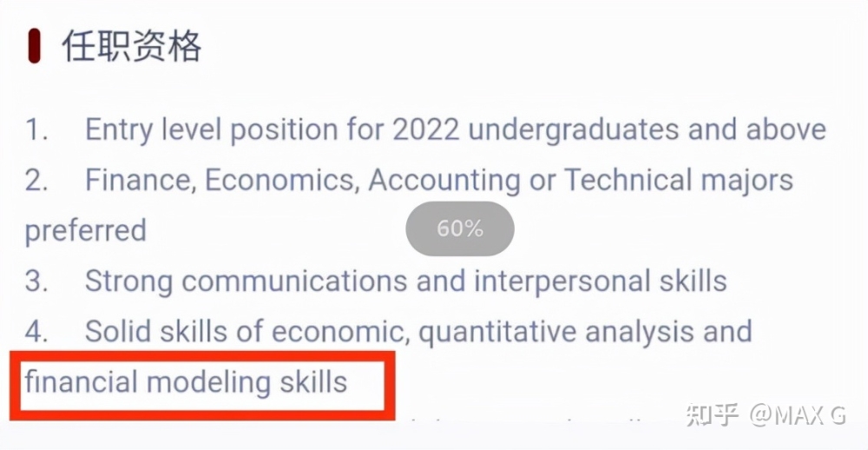Select 'quantitative analysis and' phrase

(x=584, y=332)
